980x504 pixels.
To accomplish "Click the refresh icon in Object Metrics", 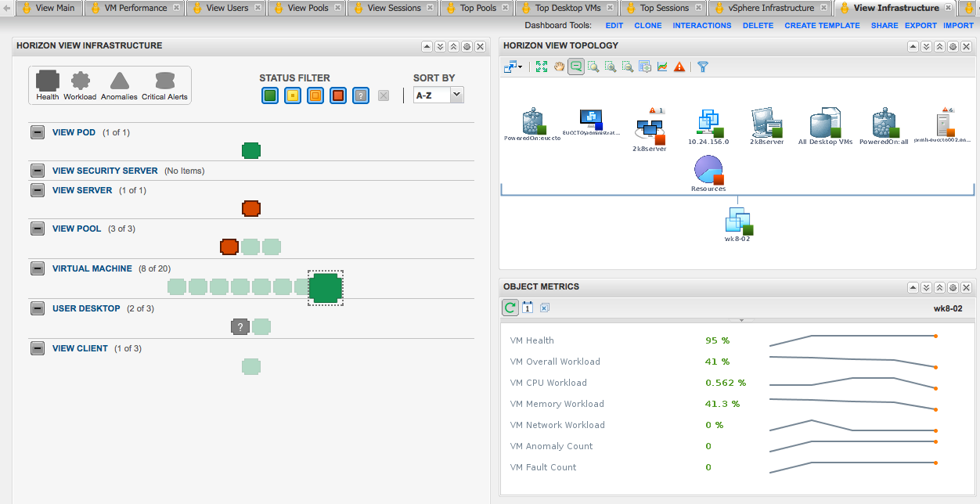I will click(x=510, y=308).
